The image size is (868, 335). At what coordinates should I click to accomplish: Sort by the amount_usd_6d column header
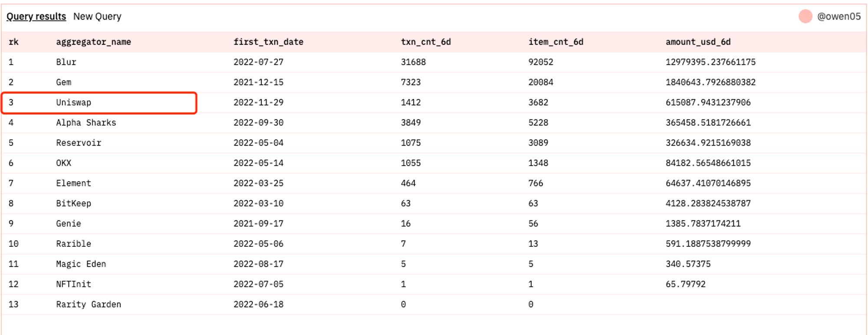[698, 42]
